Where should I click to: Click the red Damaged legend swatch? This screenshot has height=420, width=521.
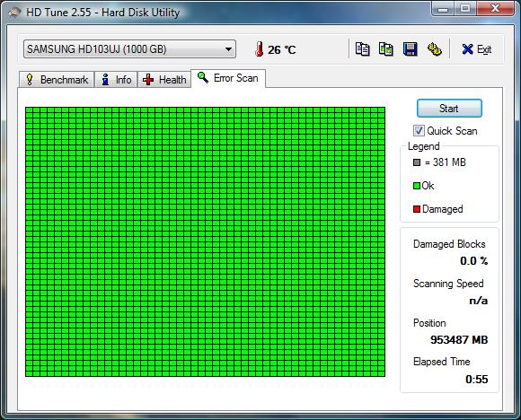pyautogui.click(x=417, y=209)
